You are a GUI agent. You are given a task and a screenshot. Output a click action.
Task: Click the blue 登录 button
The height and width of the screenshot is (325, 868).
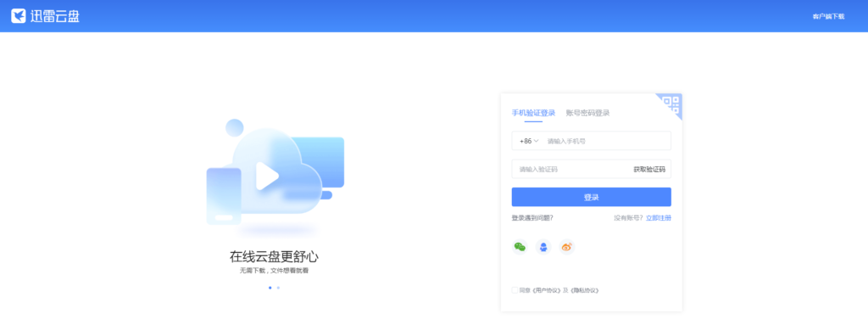point(591,197)
